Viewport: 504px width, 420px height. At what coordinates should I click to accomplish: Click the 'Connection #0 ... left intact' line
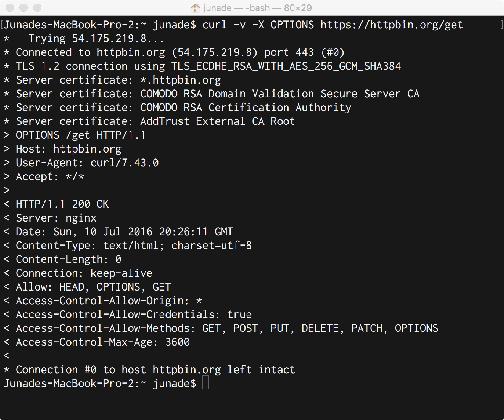pyautogui.click(x=155, y=370)
